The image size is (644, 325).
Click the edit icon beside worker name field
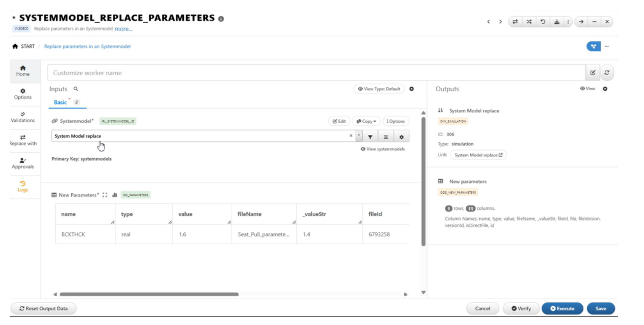592,73
